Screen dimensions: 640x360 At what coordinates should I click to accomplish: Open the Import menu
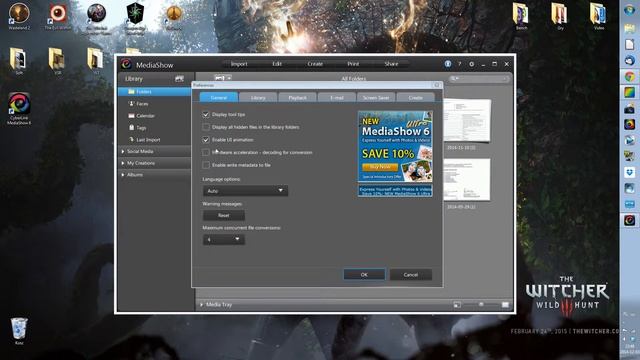tap(239, 64)
